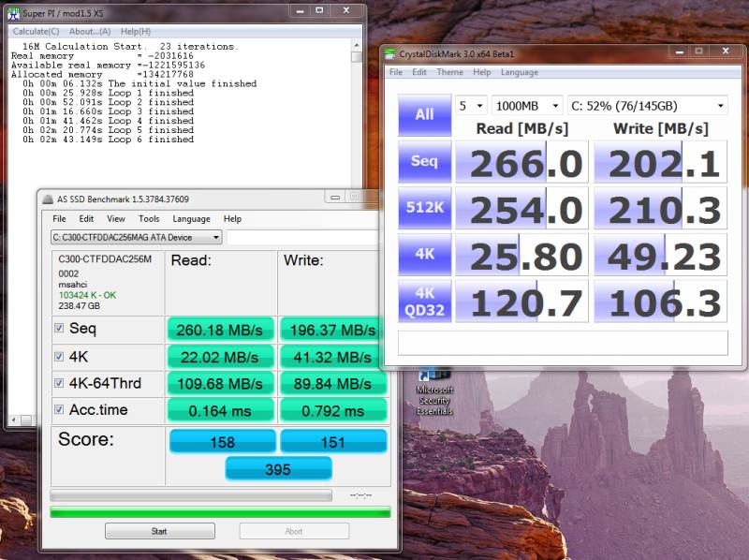Open the Calculate(C) menu in Super PI
This screenshot has width=749, height=560.
[36, 32]
